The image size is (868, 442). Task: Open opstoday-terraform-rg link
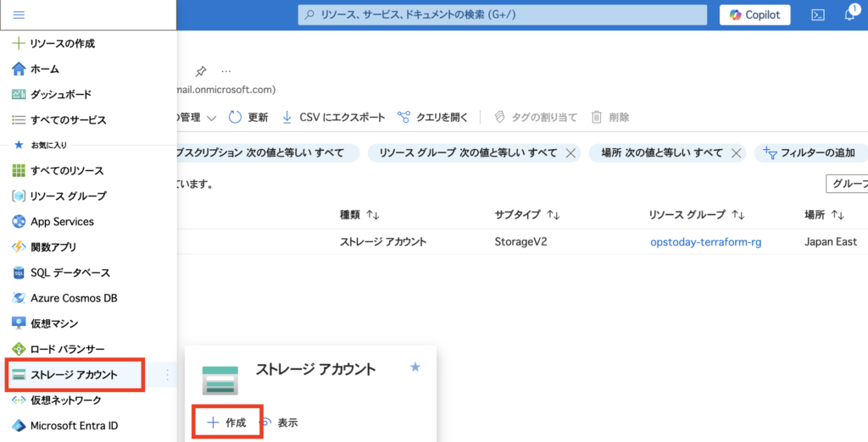coord(706,242)
